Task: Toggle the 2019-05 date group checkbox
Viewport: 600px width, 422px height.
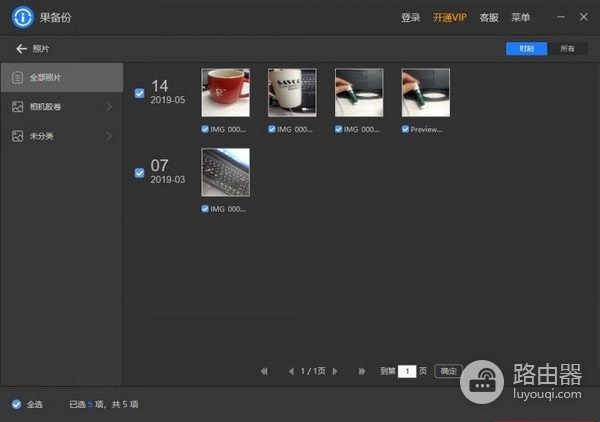Action: tap(139, 93)
